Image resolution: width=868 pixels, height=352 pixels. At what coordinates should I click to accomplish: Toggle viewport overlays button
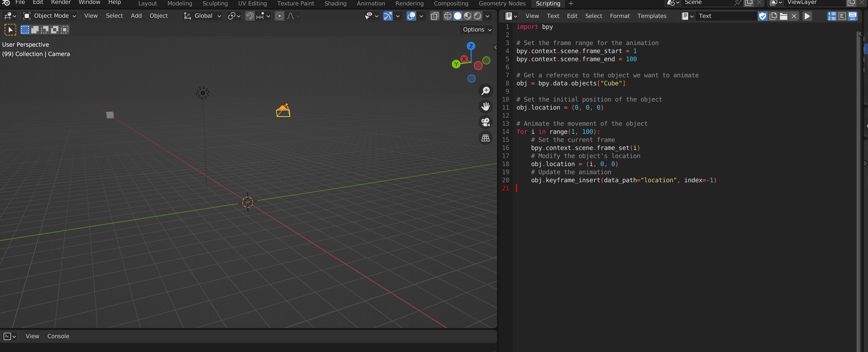pyautogui.click(x=411, y=16)
